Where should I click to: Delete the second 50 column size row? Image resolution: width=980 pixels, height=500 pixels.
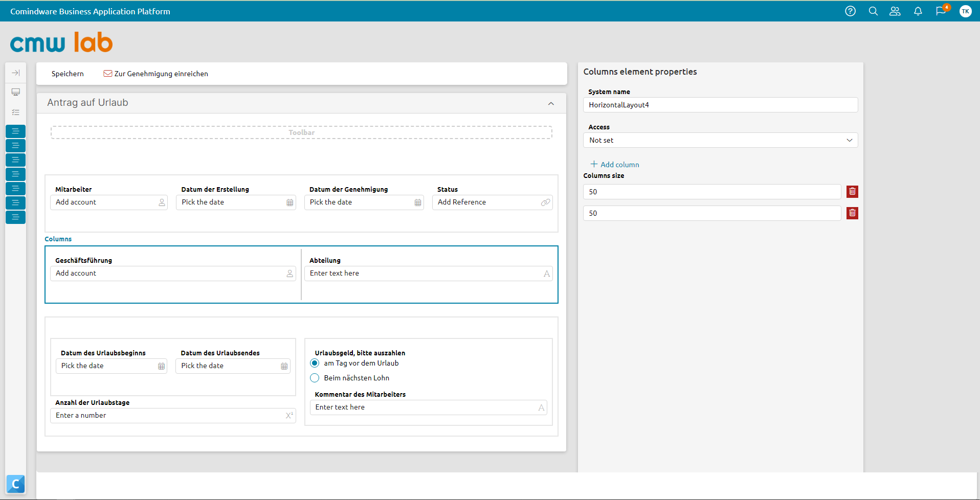tap(852, 213)
